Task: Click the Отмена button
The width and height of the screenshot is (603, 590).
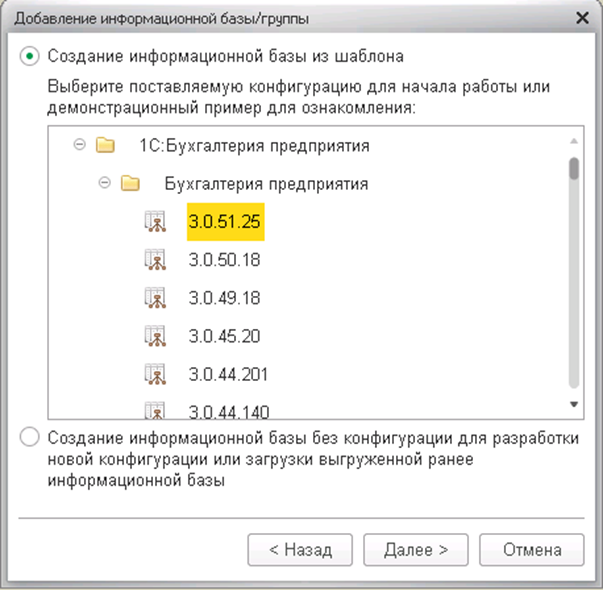Action: (532, 550)
